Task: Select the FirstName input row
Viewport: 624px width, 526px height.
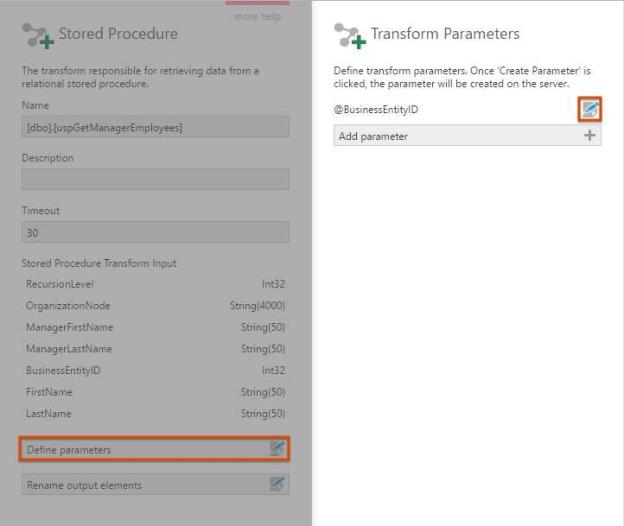Action: pos(155,392)
